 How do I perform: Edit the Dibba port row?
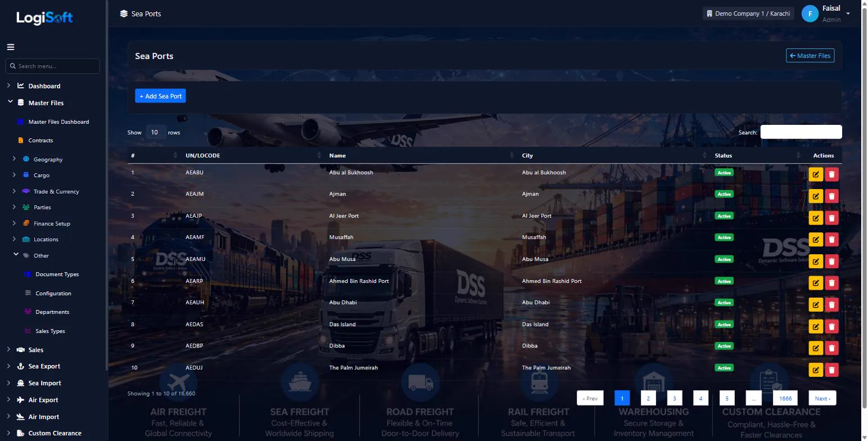816,348
